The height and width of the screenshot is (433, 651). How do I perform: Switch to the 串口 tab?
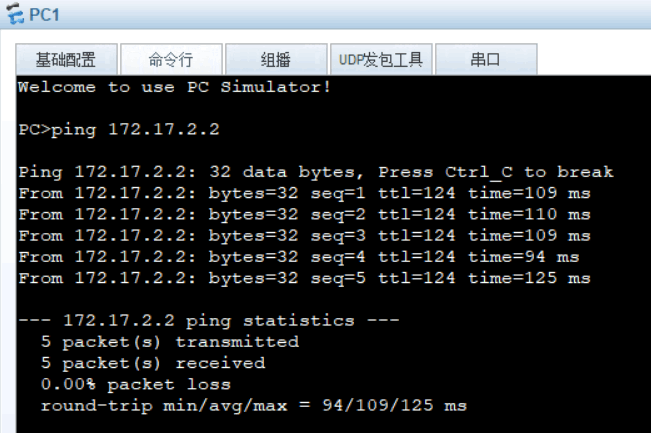486,59
